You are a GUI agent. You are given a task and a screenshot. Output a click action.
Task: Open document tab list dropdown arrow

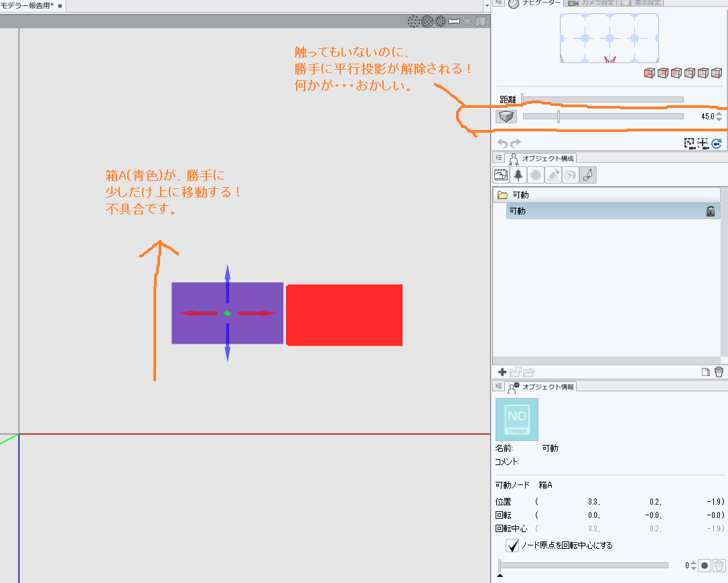click(x=487, y=5)
